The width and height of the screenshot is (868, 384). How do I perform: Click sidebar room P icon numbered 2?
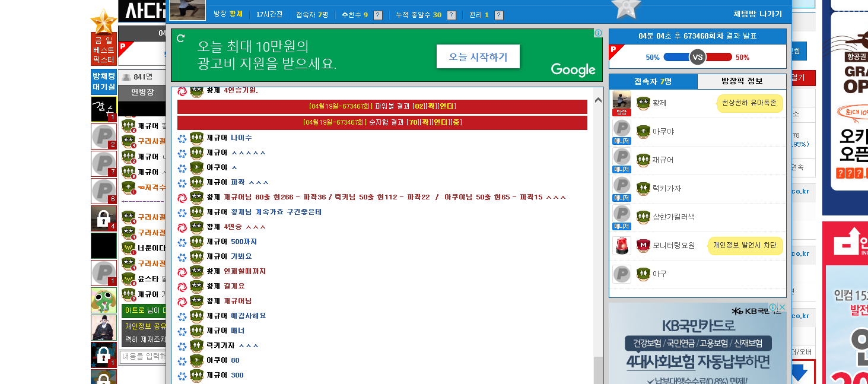(104, 137)
